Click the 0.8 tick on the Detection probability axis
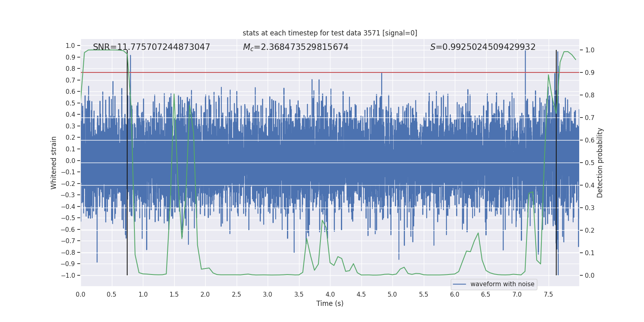 click(590, 95)
